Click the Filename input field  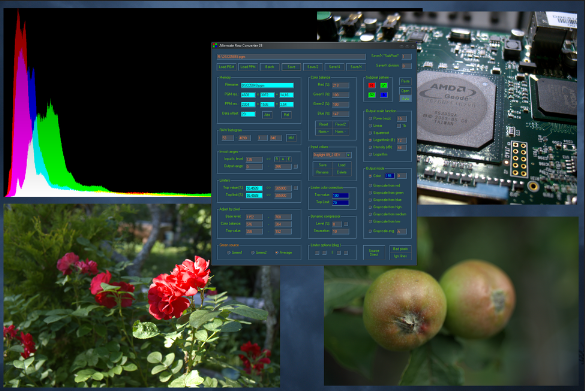pyautogui.click(x=267, y=85)
